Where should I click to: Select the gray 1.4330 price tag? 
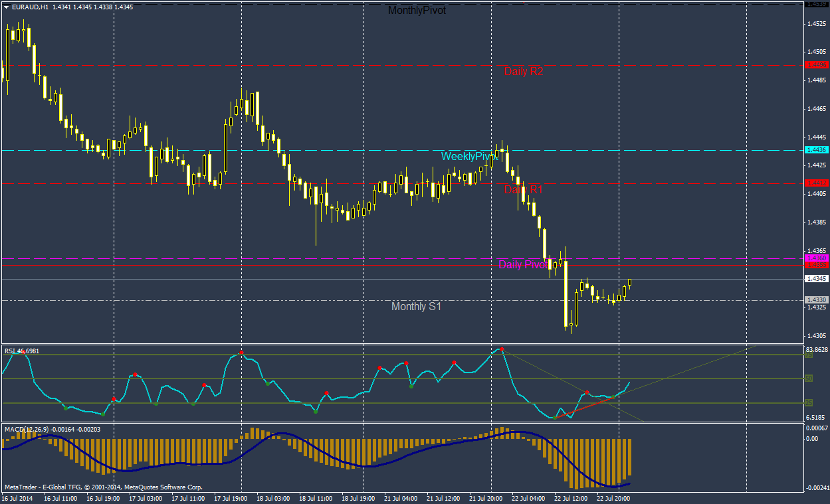pos(816,300)
